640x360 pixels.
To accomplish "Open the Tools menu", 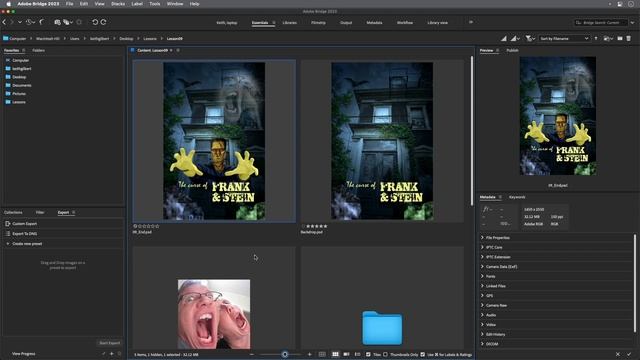I will [x=155, y=4].
